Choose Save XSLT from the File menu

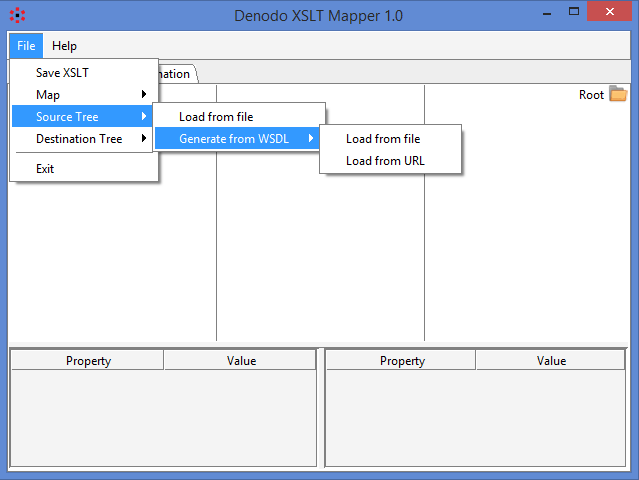pyautogui.click(x=84, y=73)
